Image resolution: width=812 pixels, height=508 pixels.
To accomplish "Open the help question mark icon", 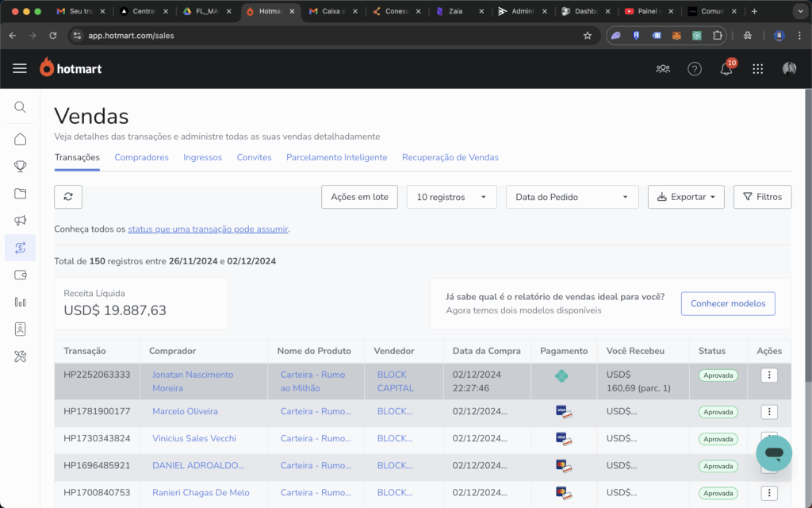I will [x=695, y=68].
